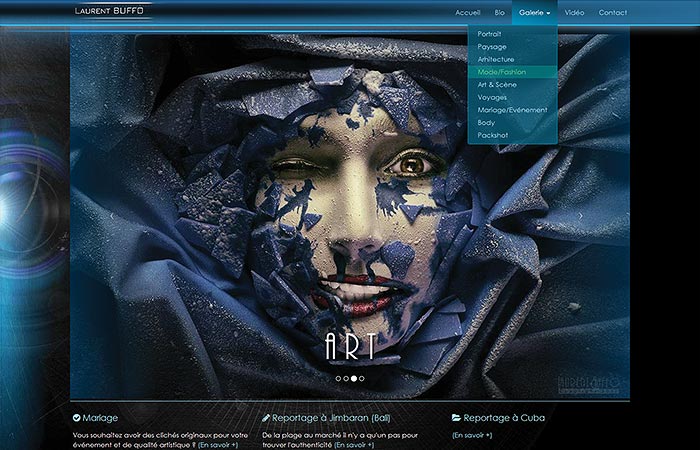Open the Mode/Fashion gallery
This screenshot has width=700, height=450.
tap(512, 72)
